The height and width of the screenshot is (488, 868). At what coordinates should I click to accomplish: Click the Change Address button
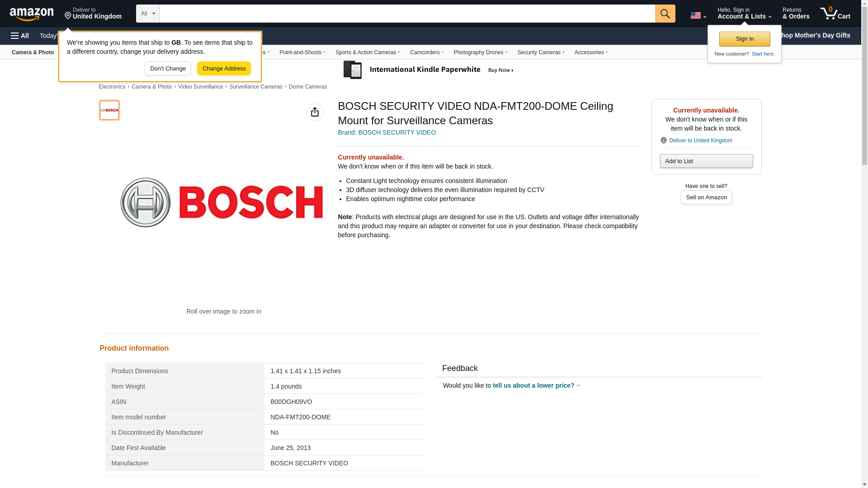point(224,69)
